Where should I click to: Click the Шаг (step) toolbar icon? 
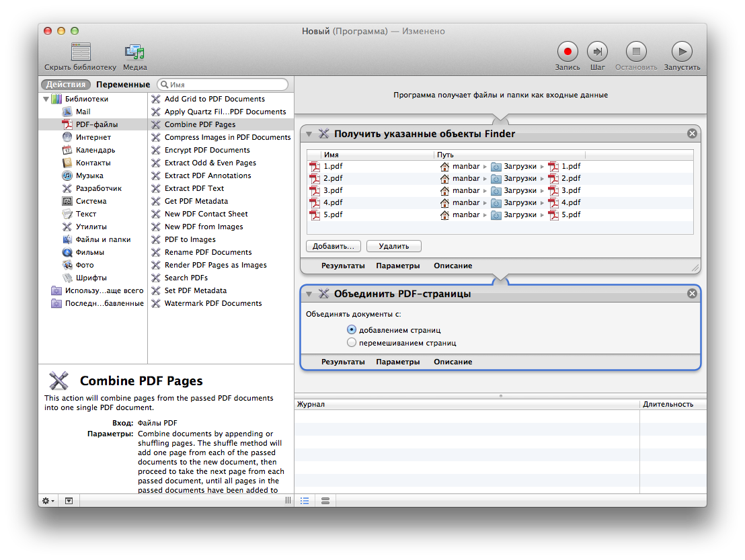(597, 52)
